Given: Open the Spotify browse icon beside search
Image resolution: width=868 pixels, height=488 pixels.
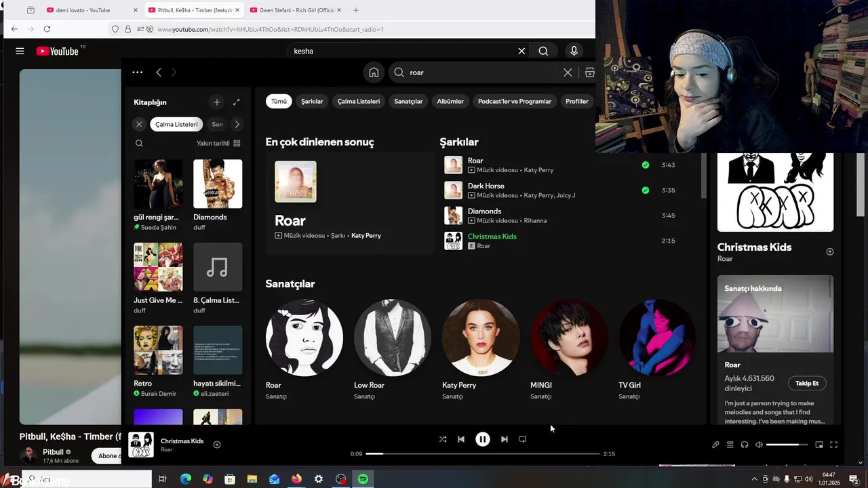Looking at the screenshot, I should point(589,73).
